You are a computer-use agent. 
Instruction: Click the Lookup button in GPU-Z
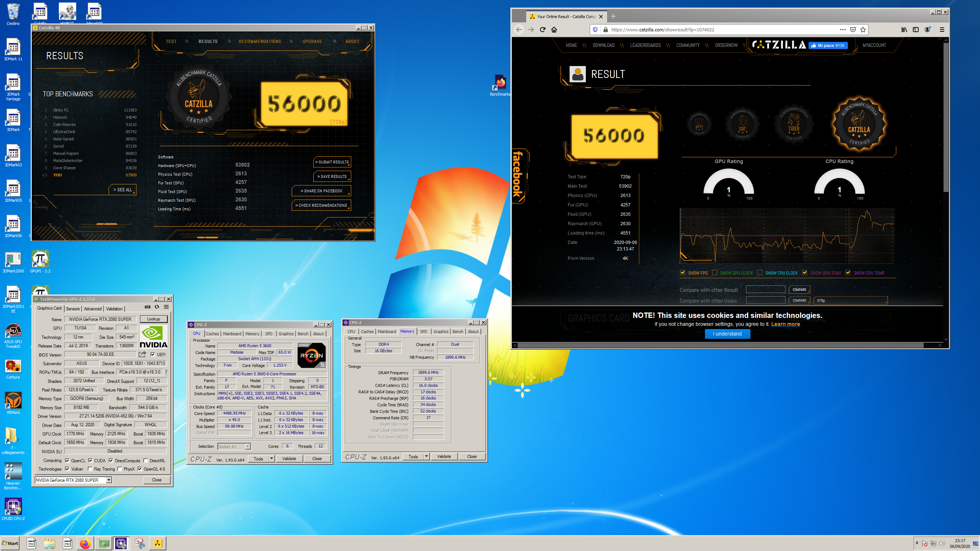pyautogui.click(x=154, y=319)
